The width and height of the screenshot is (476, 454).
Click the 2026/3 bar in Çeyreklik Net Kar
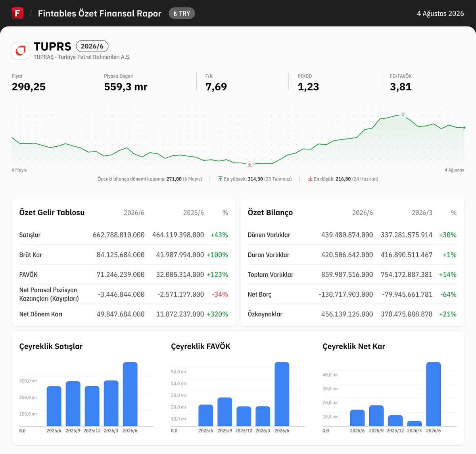coord(415,423)
